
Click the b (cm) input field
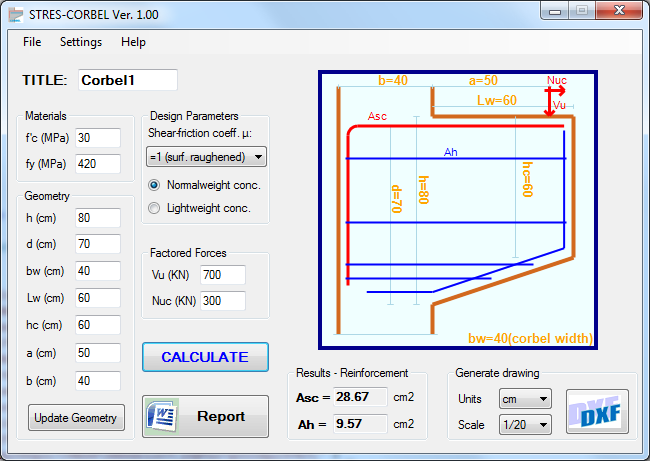coord(98,381)
